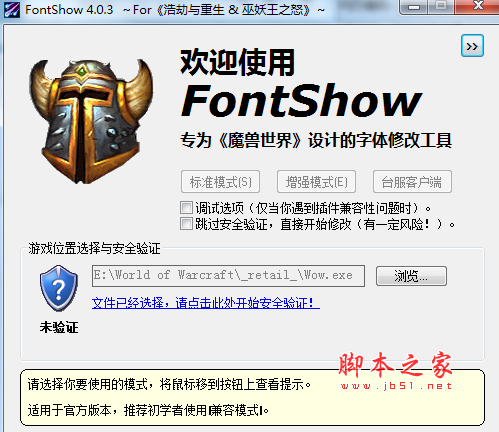This screenshot has height=432, width=499.
Task: Choose the 台服客户端 button
Action: coord(412,182)
